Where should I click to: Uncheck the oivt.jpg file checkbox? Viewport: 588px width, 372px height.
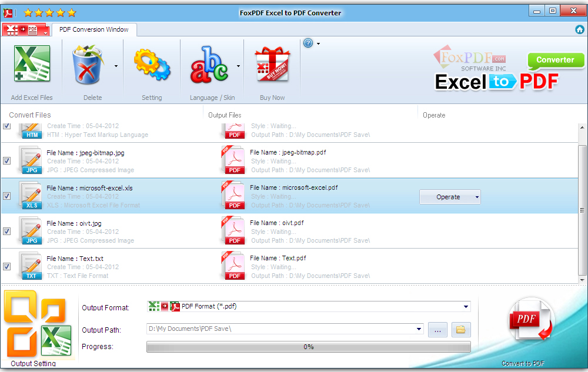tap(6, 231)
